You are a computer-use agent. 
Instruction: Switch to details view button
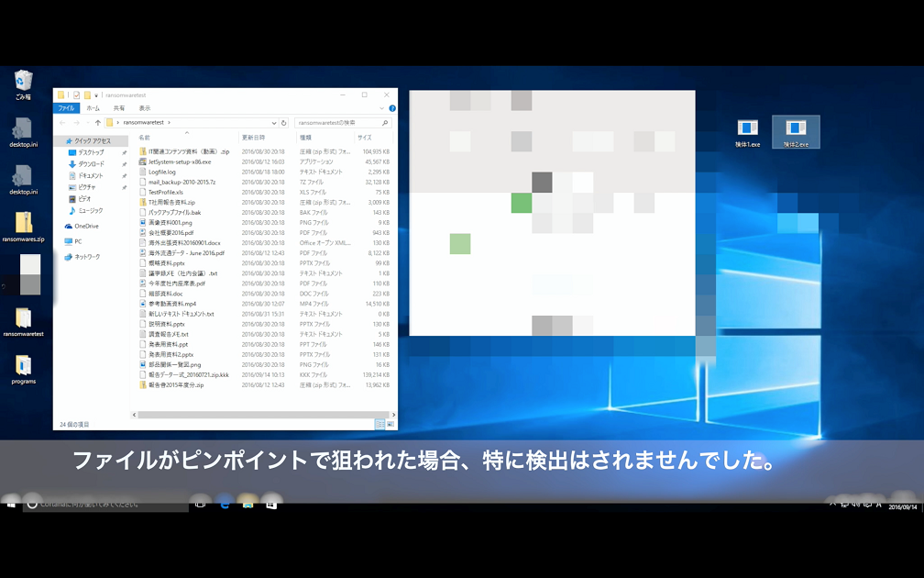coord(379,424)
